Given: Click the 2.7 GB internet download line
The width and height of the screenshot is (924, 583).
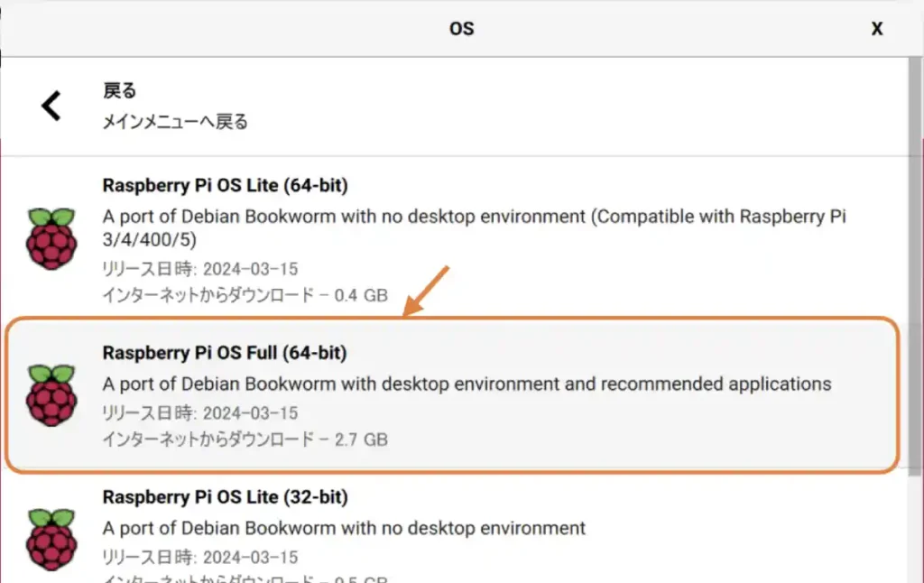Looking at the screenshot, I should tap(245, 440).
